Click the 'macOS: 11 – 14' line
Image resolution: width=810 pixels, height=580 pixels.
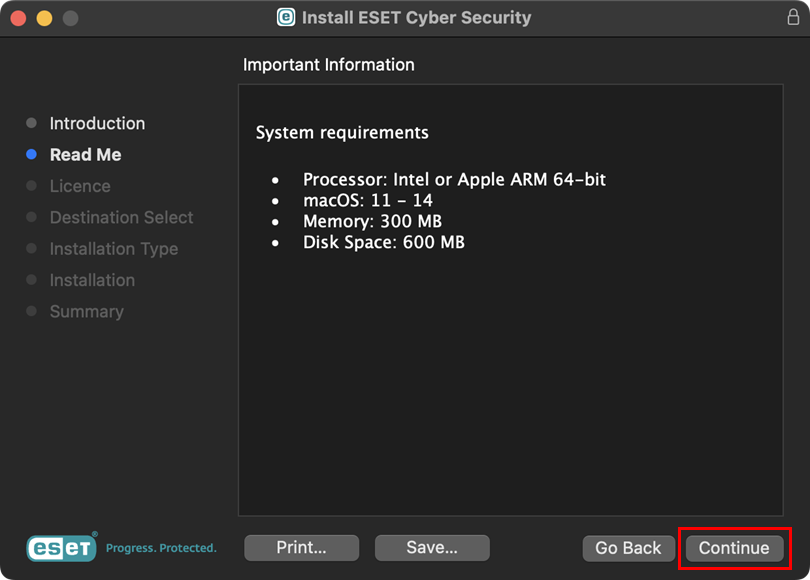(x=367, y=200)
